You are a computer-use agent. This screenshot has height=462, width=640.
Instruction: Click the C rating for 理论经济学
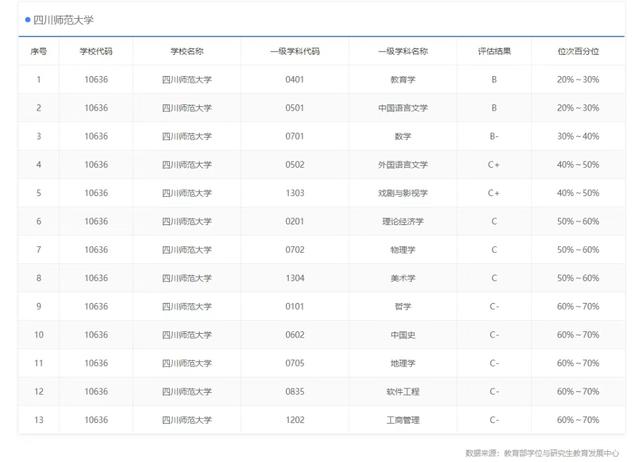coord(494,221)
